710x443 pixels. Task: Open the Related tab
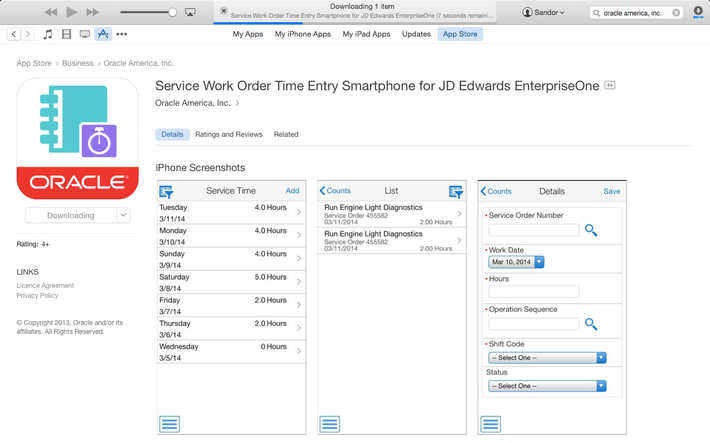click(286, 135)
